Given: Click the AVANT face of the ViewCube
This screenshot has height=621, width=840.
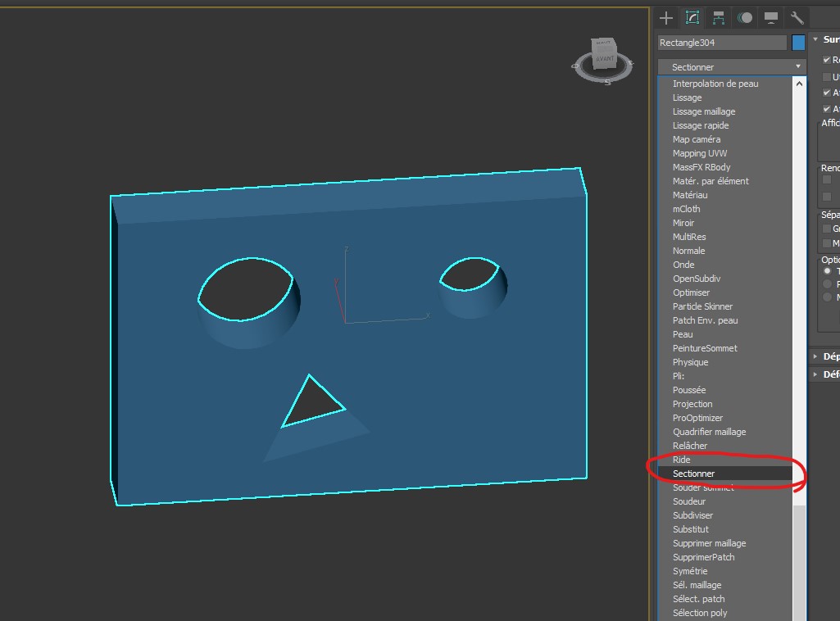Looking at the screenshot, I should coord(604,57).
